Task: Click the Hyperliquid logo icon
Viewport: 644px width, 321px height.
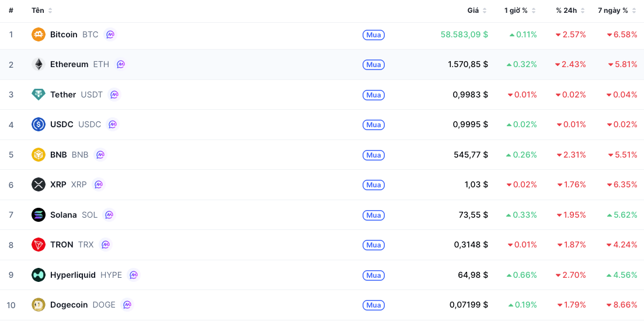Action: click(x=38, y=275)
